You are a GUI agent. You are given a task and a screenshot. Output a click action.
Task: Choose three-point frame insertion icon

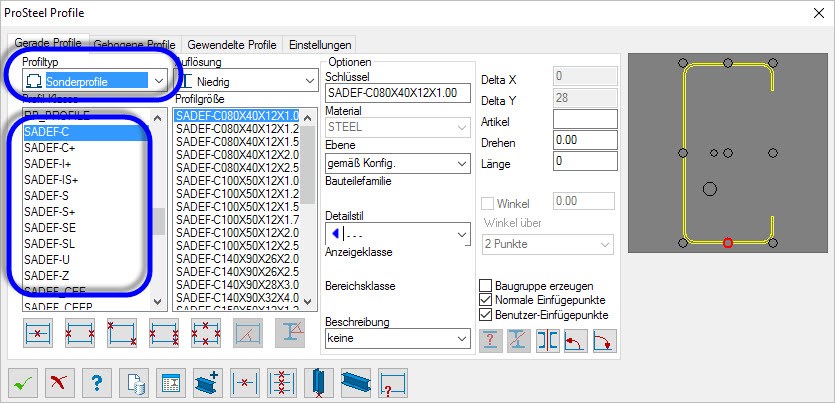pos(164,333)
